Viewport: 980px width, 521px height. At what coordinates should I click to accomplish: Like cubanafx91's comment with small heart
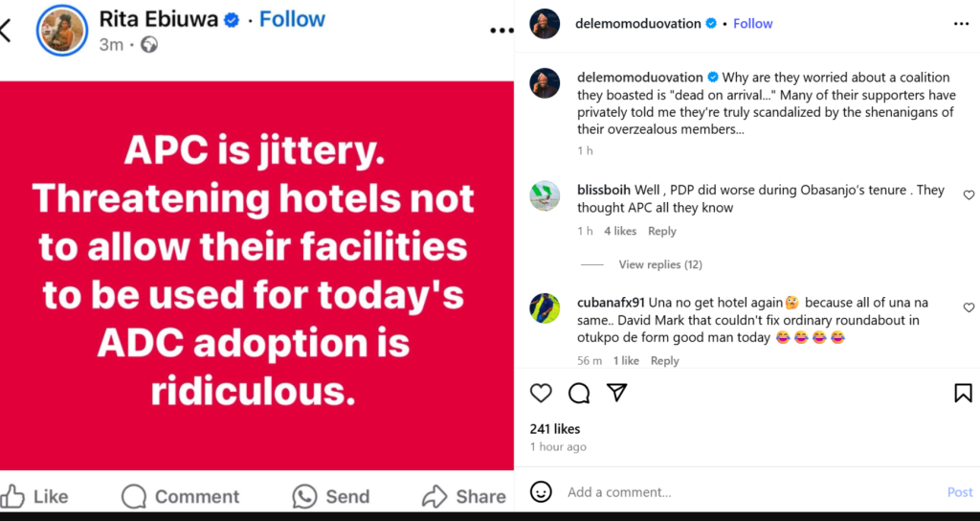[x=969, y=307]
